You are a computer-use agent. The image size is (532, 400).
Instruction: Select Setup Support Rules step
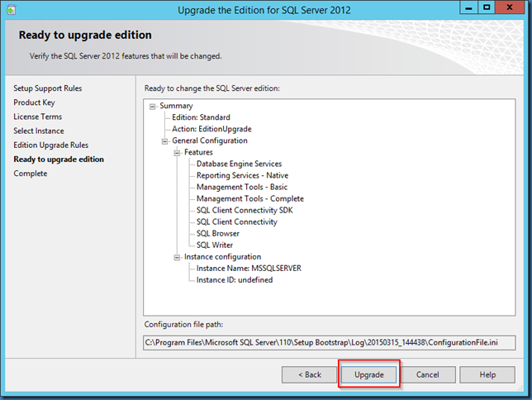coord(48,88)
